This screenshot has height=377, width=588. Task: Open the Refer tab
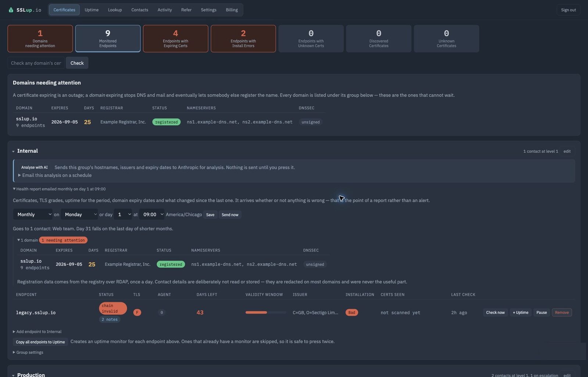(x=186, y=10)
